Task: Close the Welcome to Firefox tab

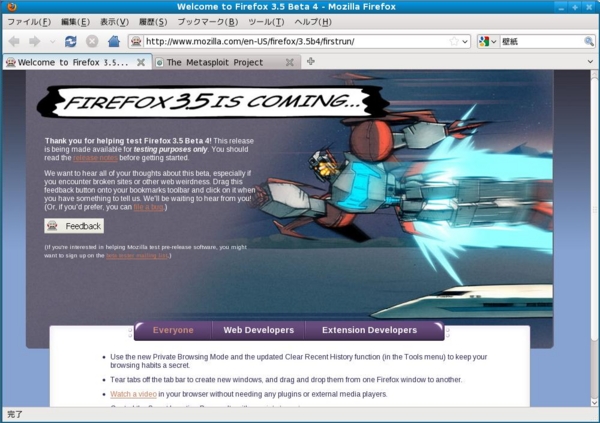Action: point(141,62)
